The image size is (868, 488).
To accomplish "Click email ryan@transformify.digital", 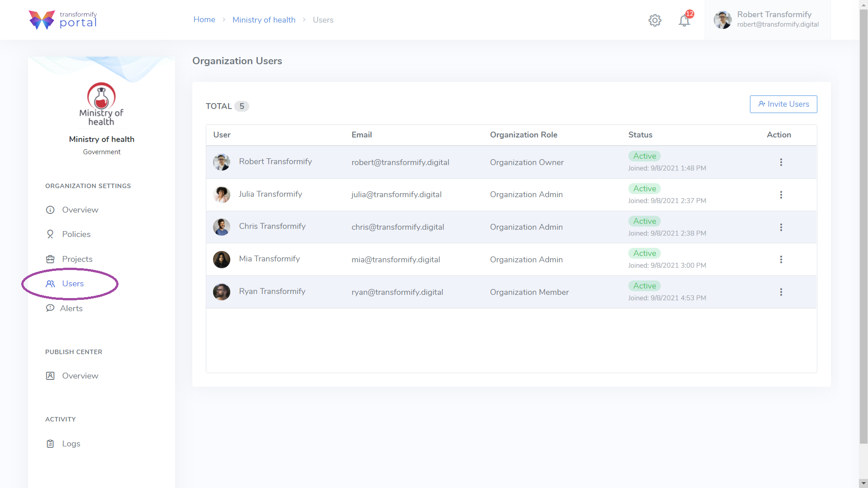I will tap(397, 292).
